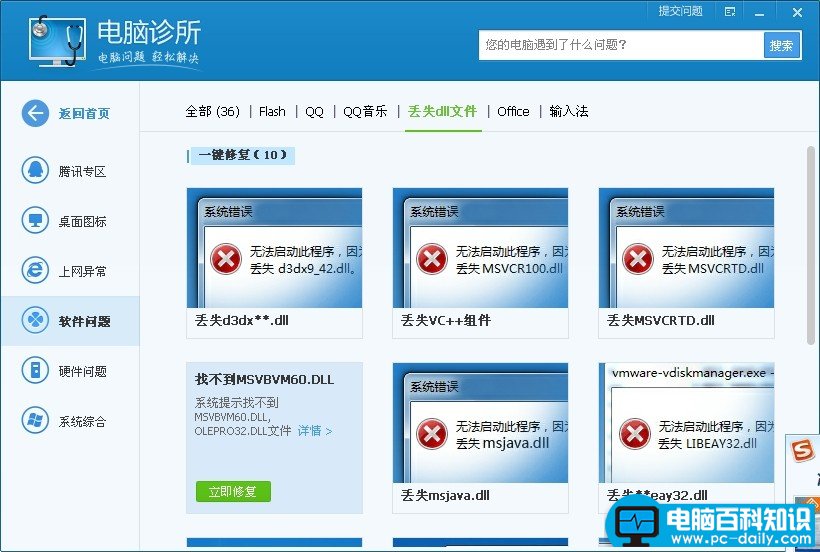Screen dimensions: 820x552
Task: Open the 输入法 tab
Action: click(x=568, y=111)
